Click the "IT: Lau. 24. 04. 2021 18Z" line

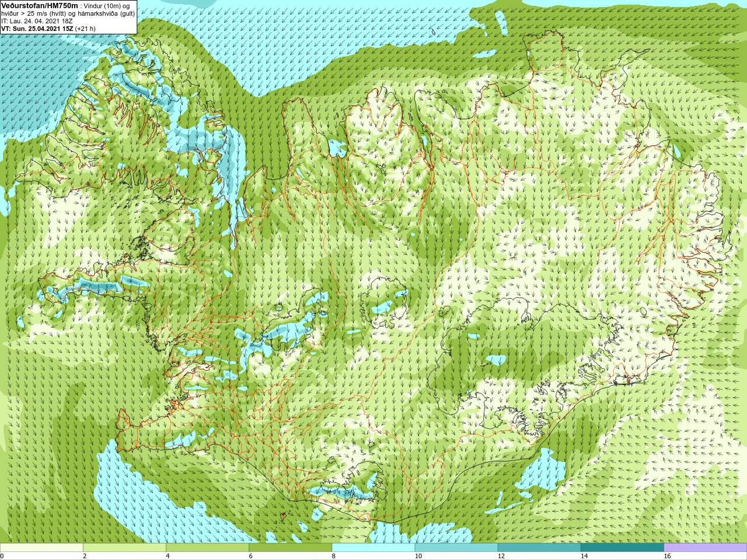tap(37, 21)
